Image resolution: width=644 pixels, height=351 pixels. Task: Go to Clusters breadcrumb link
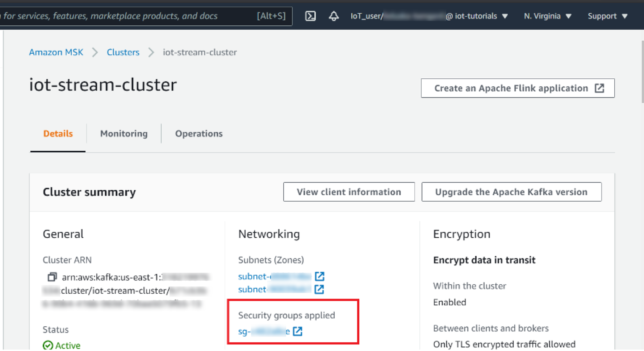123,52
